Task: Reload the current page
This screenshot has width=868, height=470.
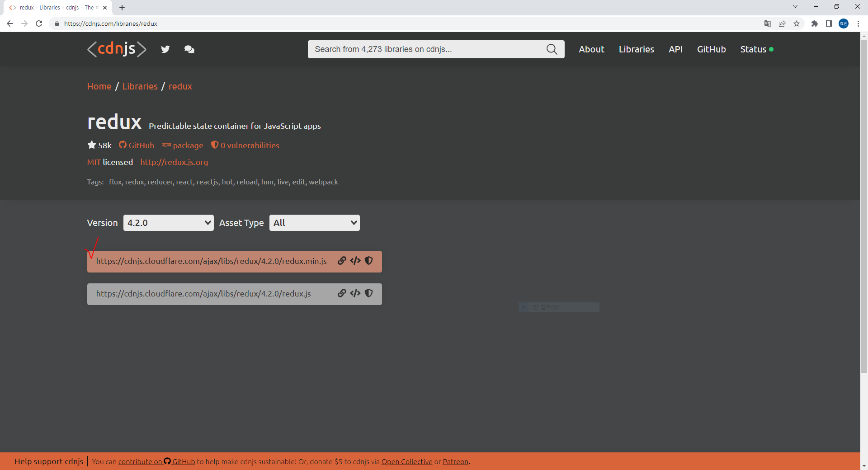Action: tap(39, 23)
